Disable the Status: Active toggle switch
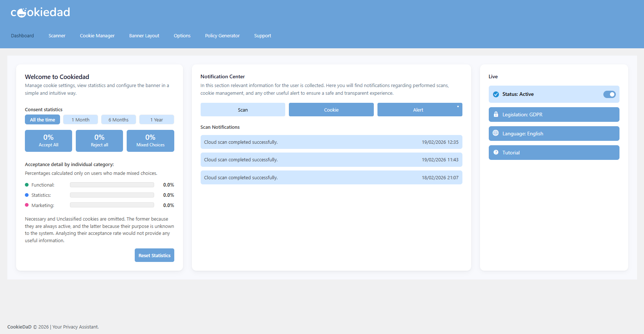The width and height of the screenshot is (644, 334). pos(610,94)
